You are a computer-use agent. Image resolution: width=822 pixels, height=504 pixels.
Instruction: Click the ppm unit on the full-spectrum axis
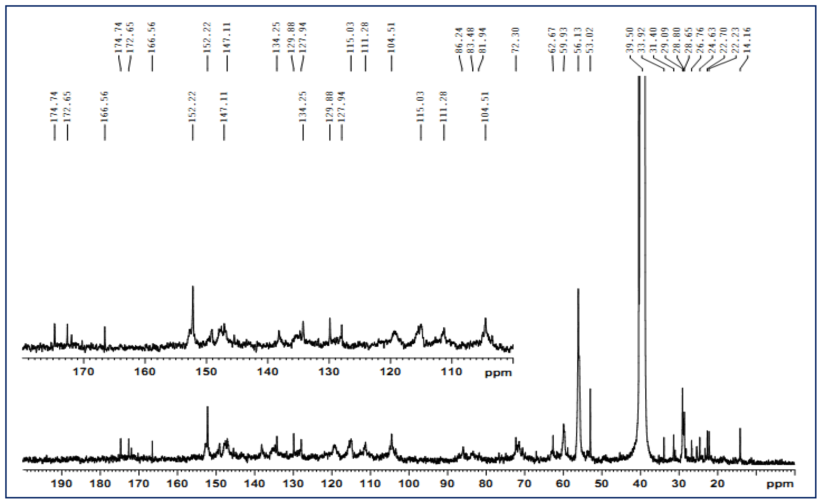780,484
